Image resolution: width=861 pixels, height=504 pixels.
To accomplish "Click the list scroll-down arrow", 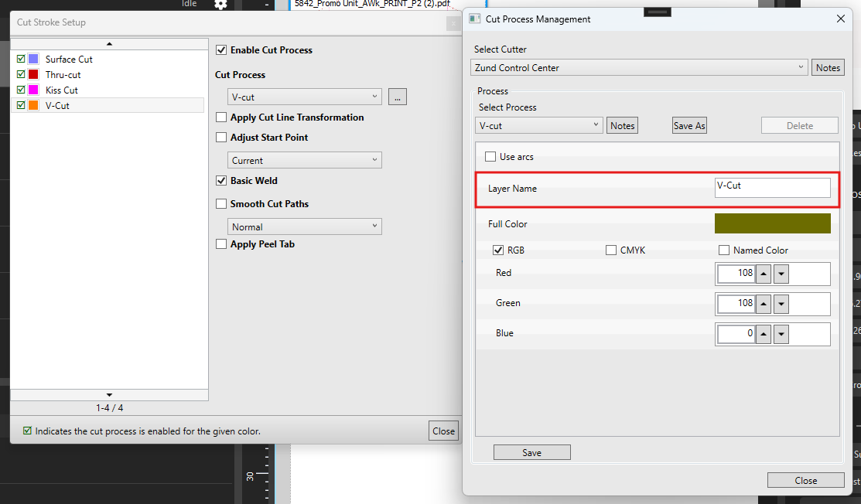I will point(109,395).
